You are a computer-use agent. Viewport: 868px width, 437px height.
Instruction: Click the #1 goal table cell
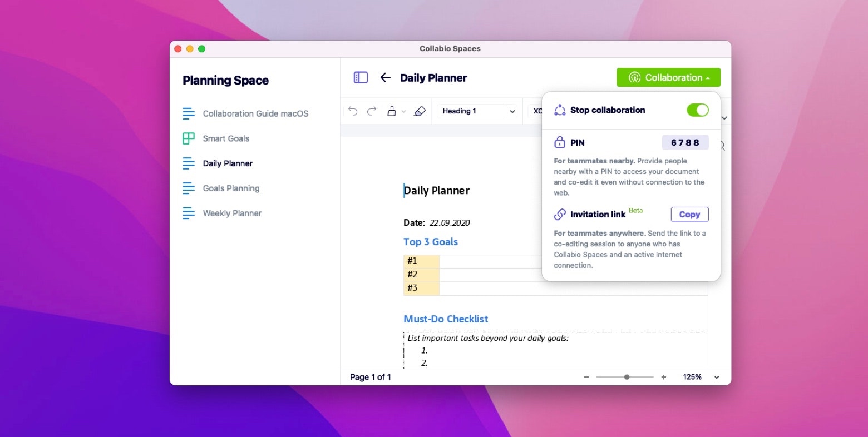click(x=421, y=261)
